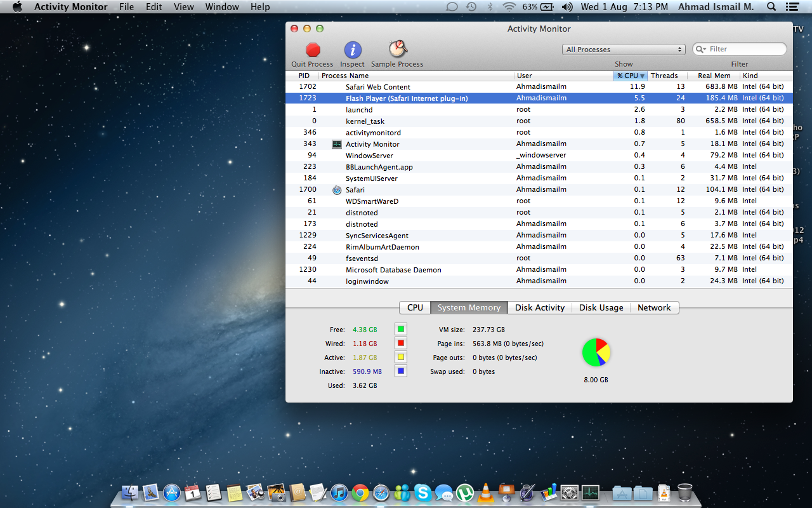Open yellow Notes icon in the Dock
812x508 pixels.
pos(235,492)
